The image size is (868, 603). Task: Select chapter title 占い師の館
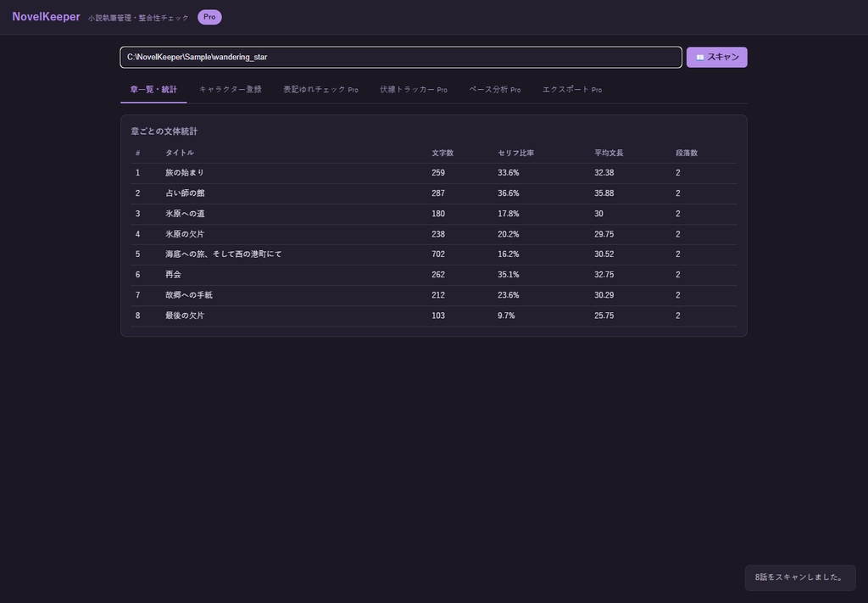pos(185,193)
